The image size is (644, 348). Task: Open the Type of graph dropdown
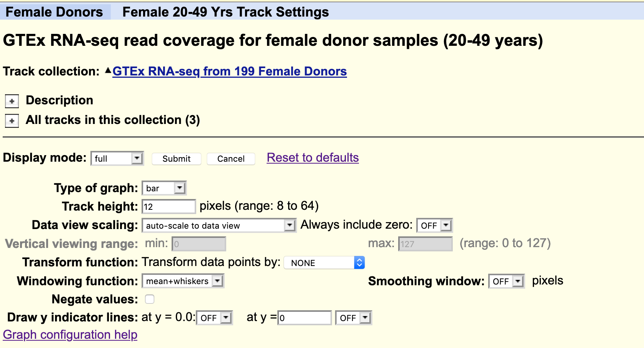tap(164, 188)
